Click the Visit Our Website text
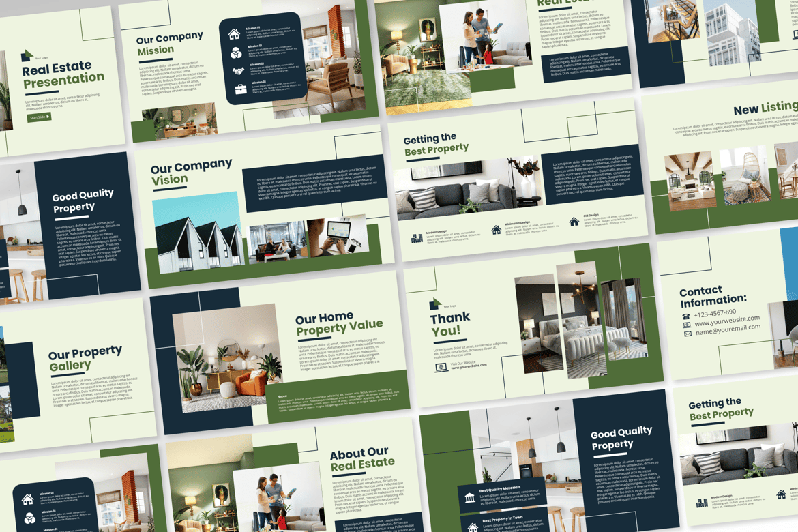 coord(463,363)
